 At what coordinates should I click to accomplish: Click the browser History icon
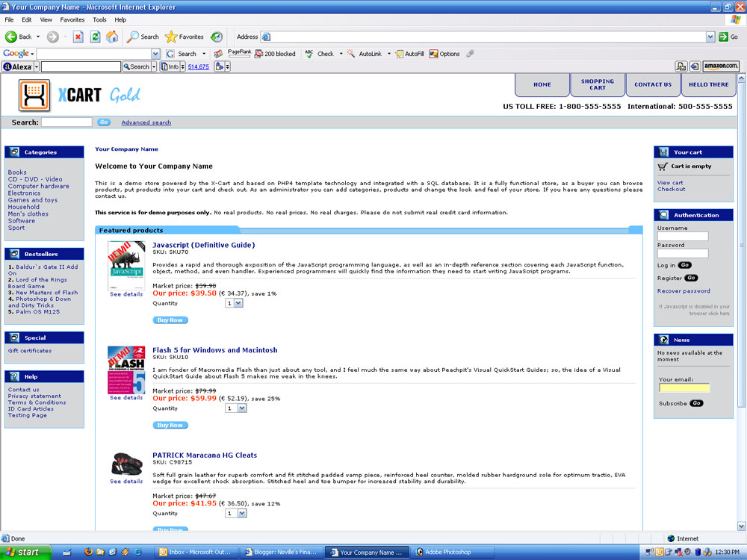[x=217, y=37]
